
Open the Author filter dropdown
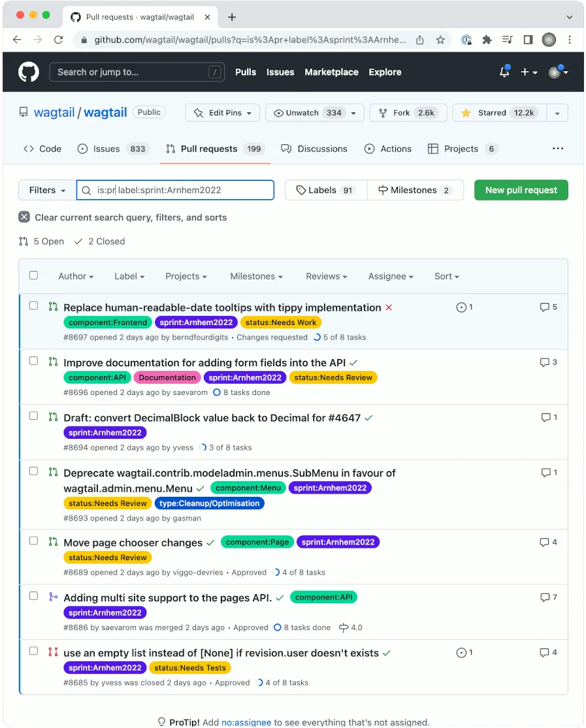[75, 276]
